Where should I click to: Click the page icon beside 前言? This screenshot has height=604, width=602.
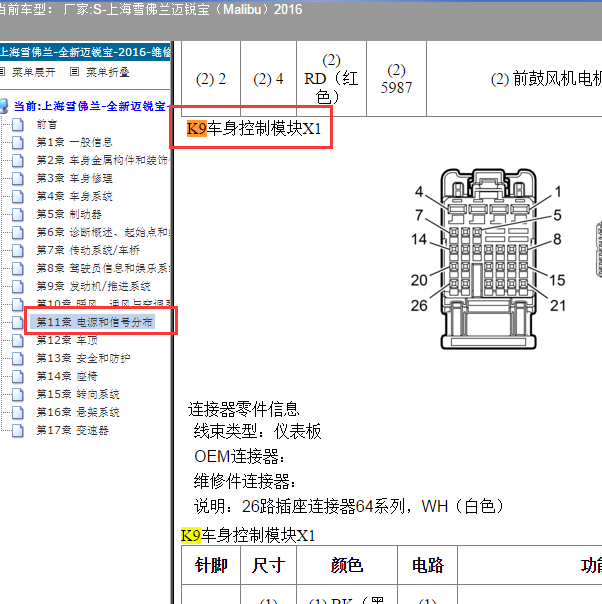point(18,125)
